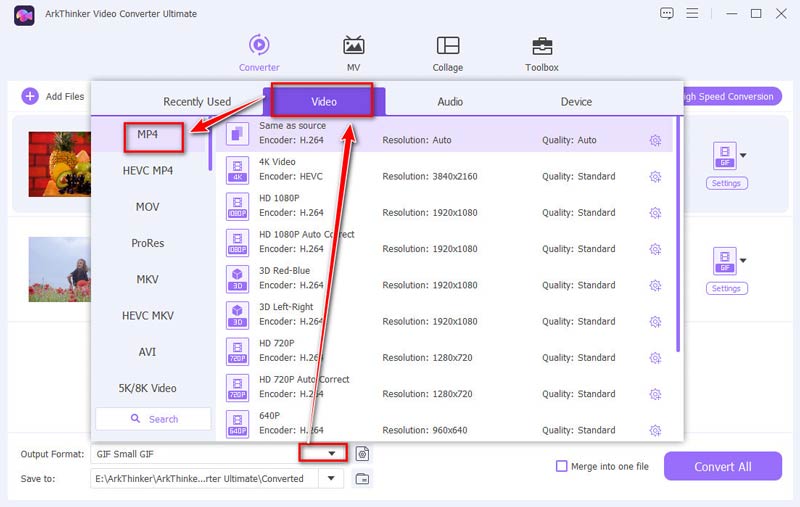
Task: Select the 'Resolution: 3840x2160' text
Action: 430,176
